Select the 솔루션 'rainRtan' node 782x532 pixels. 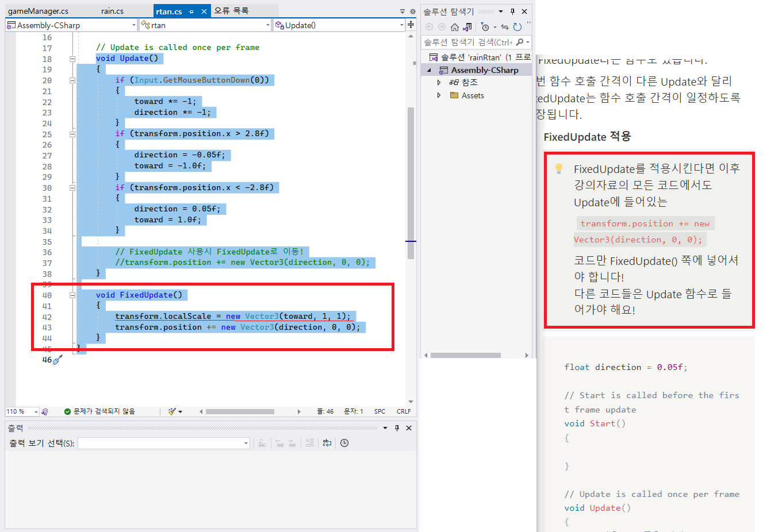[480, 57]
